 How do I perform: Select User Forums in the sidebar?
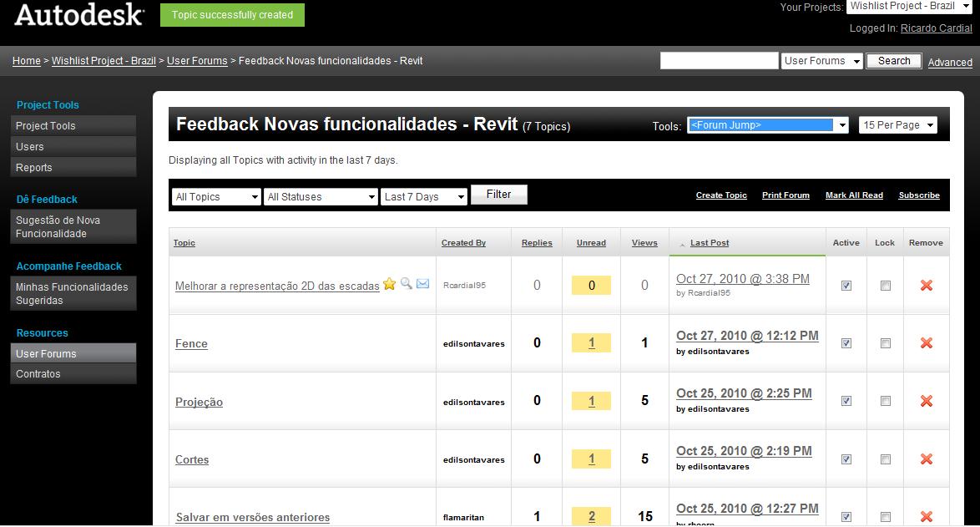pos(73,353)
